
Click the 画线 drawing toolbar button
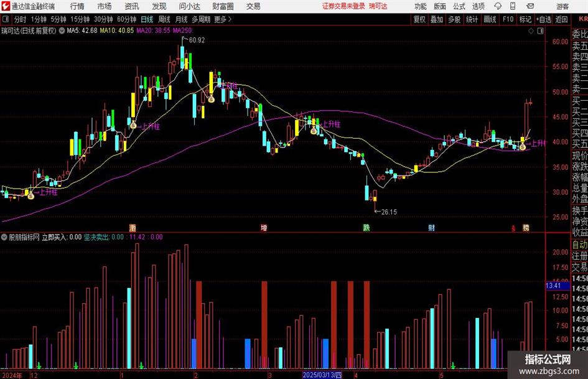pos(490,19)
